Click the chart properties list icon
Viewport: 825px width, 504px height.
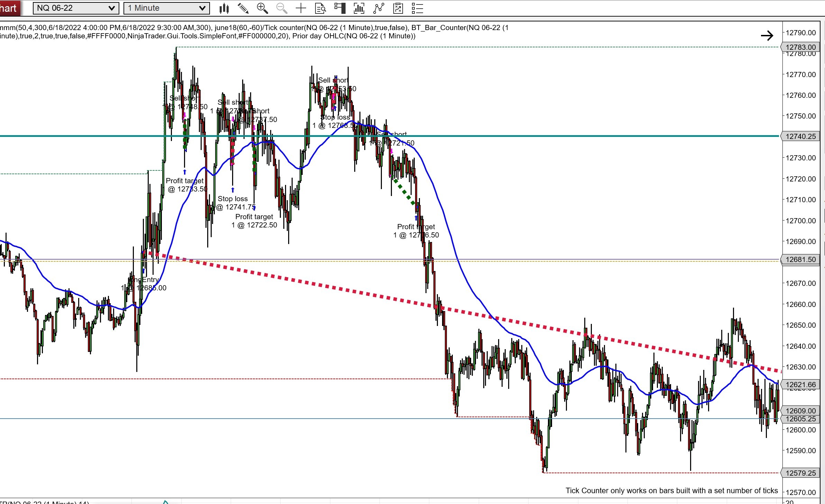click(418, 8)
